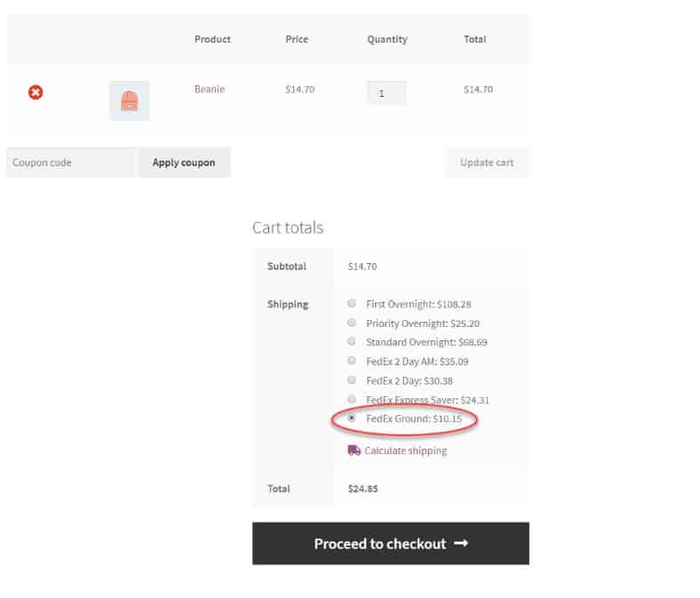Pick FedEx 2 Day AM shipping

[352, 361]
